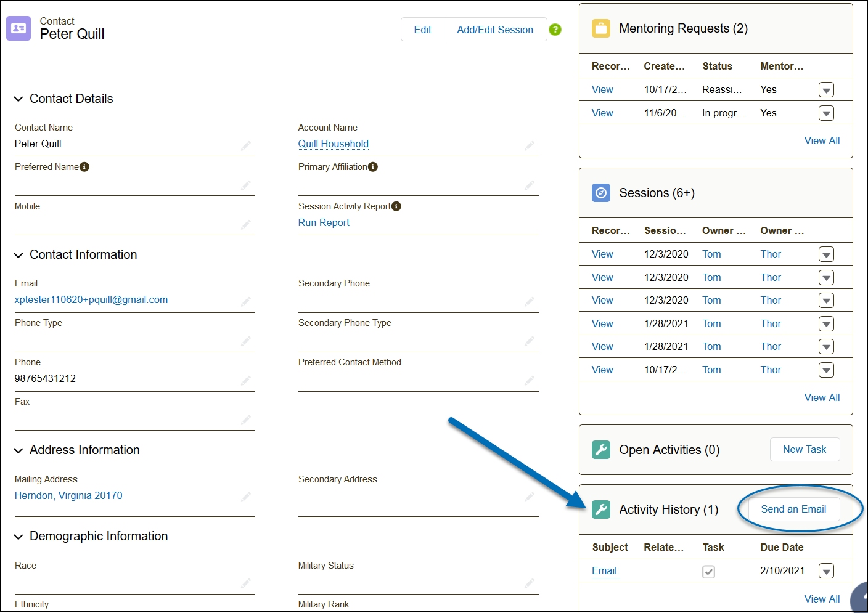Click the Open Activities wrench icon

click(x=600, y=450)
